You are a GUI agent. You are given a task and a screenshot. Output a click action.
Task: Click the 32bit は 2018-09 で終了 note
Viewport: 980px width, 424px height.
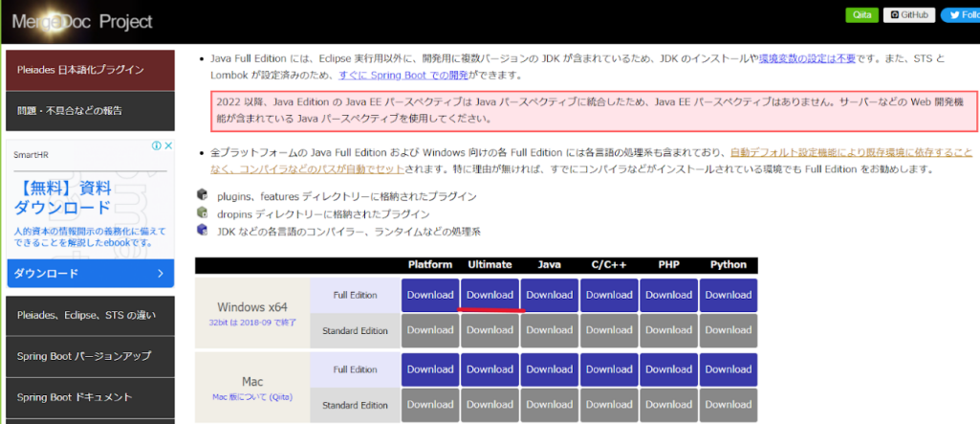click(x=252, y=323)
